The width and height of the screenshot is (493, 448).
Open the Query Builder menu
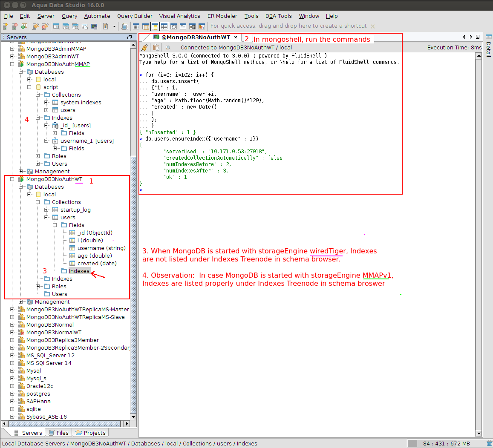coord(135,16)
